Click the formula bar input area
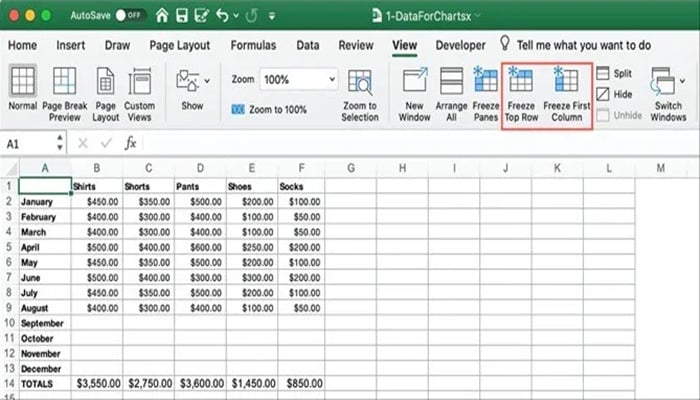Viewport: 700px width, 400px height. point(420,143)
